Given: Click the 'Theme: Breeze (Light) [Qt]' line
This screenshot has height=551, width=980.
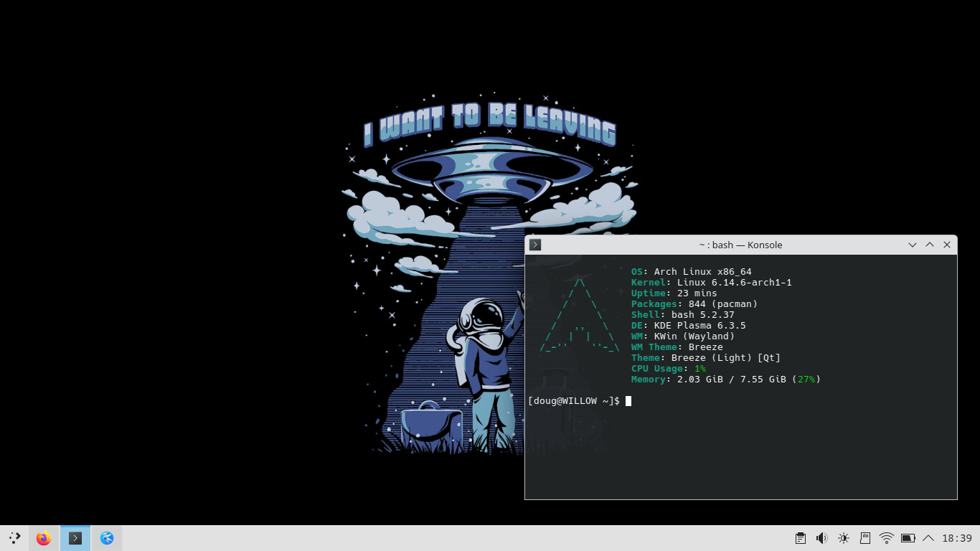Looking at the screenshot, I should (x=706, y=358).
